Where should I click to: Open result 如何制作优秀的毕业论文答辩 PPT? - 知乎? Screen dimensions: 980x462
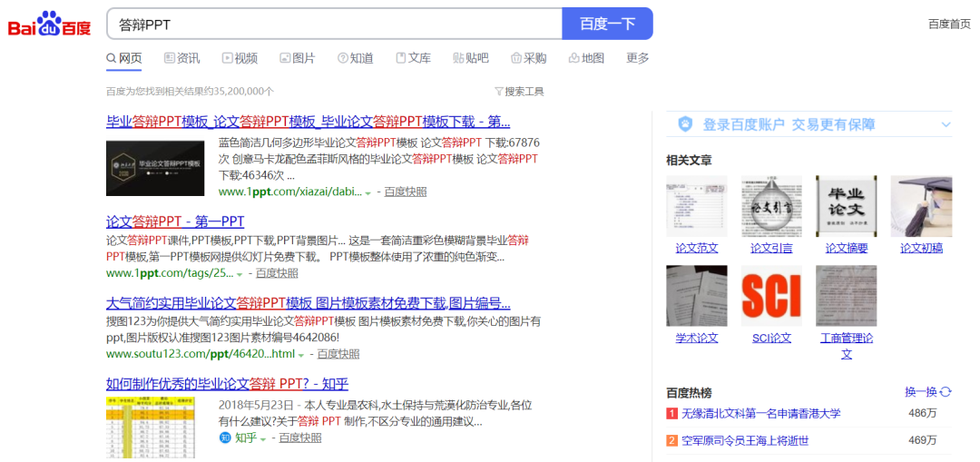click(227, 384)
